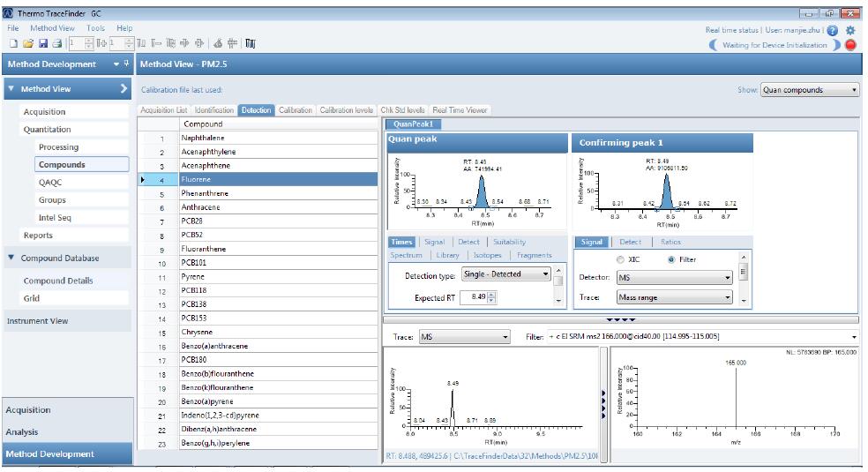Click the Print toolbar icon

(x=56, y=43)
